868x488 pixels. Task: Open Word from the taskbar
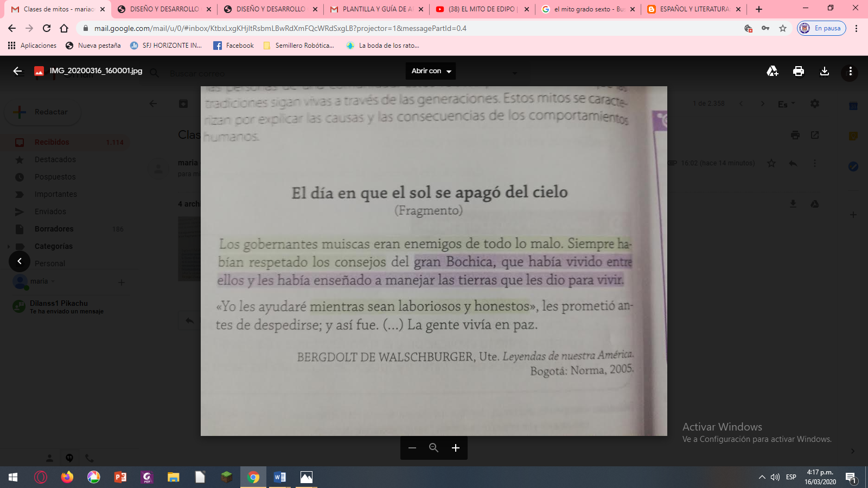(280, 477)
